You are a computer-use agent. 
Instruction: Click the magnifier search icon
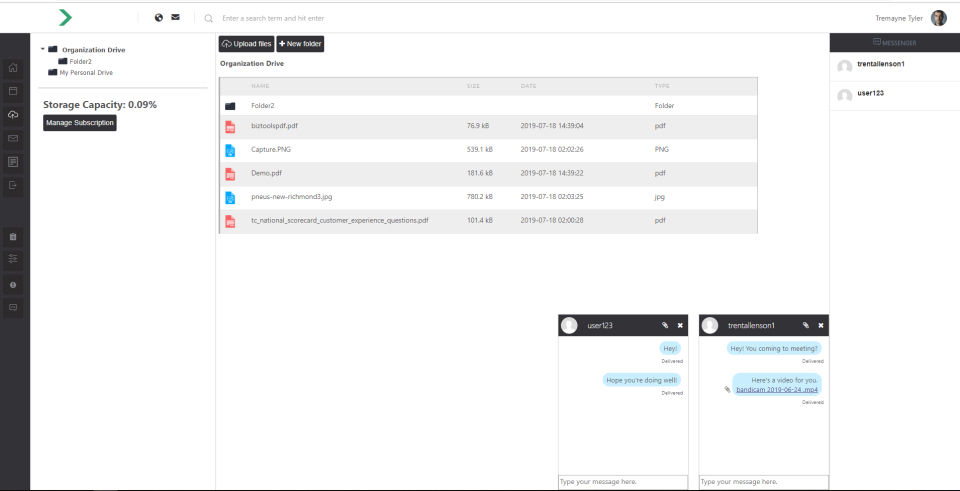pyautogui.click(x=209, y=18)
